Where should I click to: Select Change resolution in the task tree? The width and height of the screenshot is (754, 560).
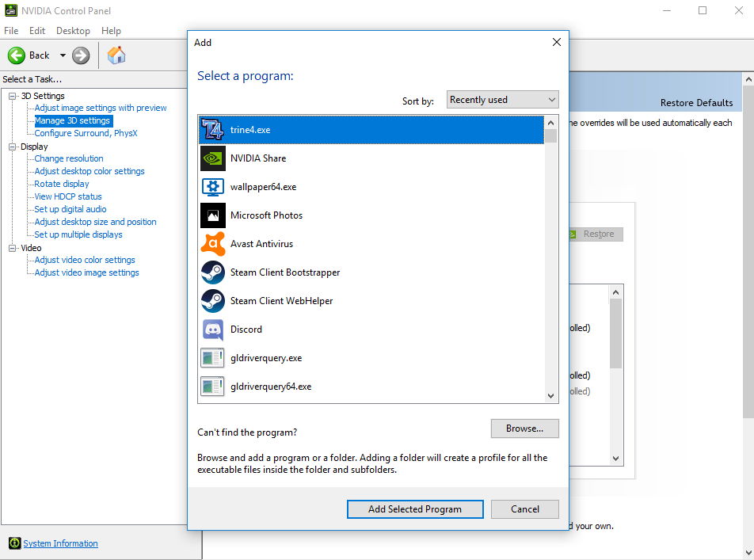pos(69,158)
